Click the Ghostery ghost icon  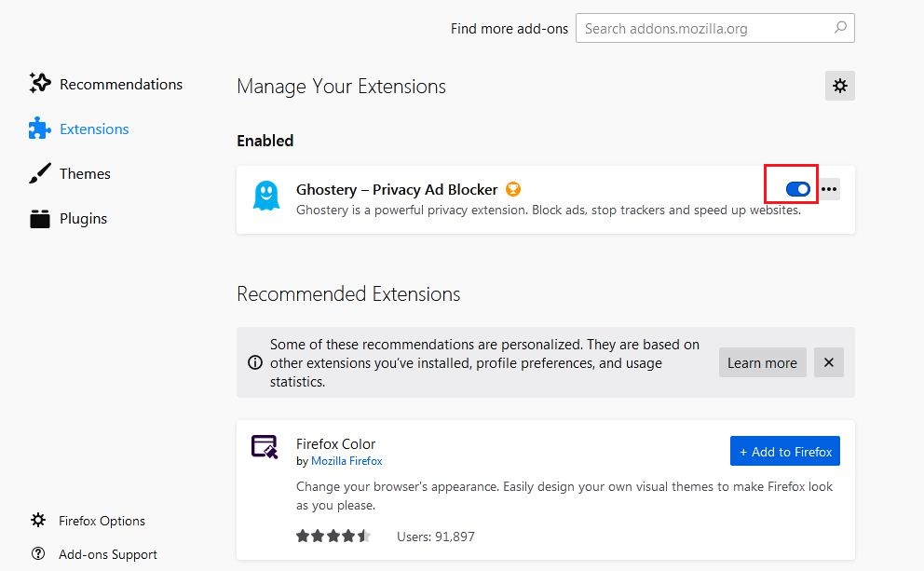point(266,196)
